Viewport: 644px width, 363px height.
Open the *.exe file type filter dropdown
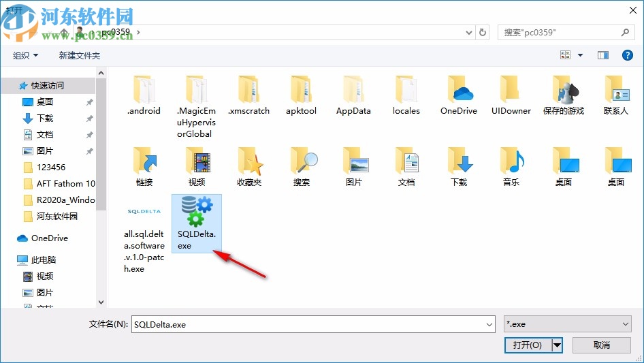click(567, 324)
